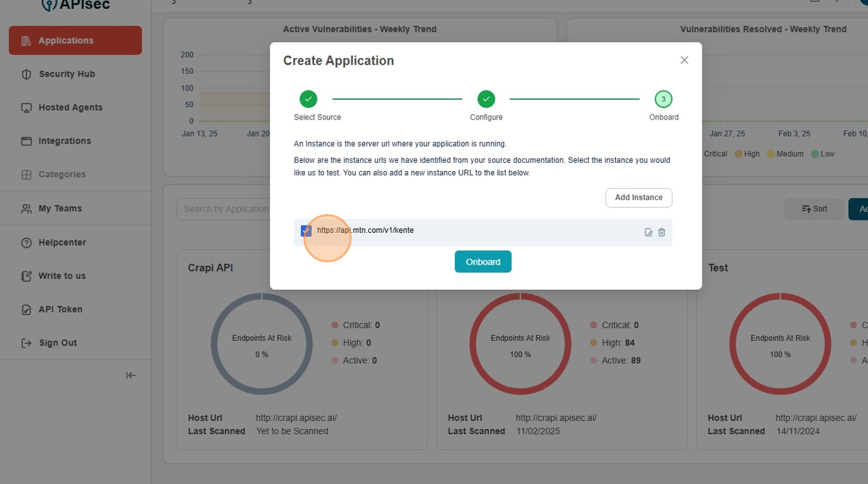Toggle the High severity legend swatch

[739, 154]
